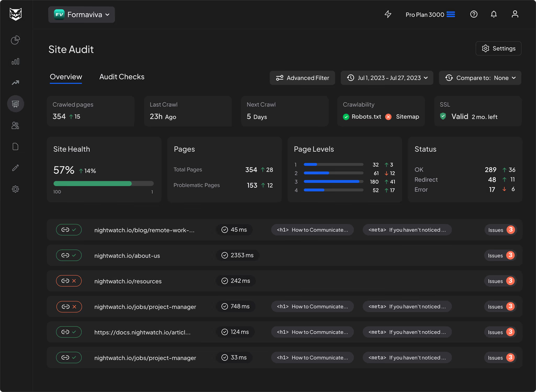Click link status badge for about-us row
Image resolution: width=536 pixels, height=392 pixels.
coord(69,255)
